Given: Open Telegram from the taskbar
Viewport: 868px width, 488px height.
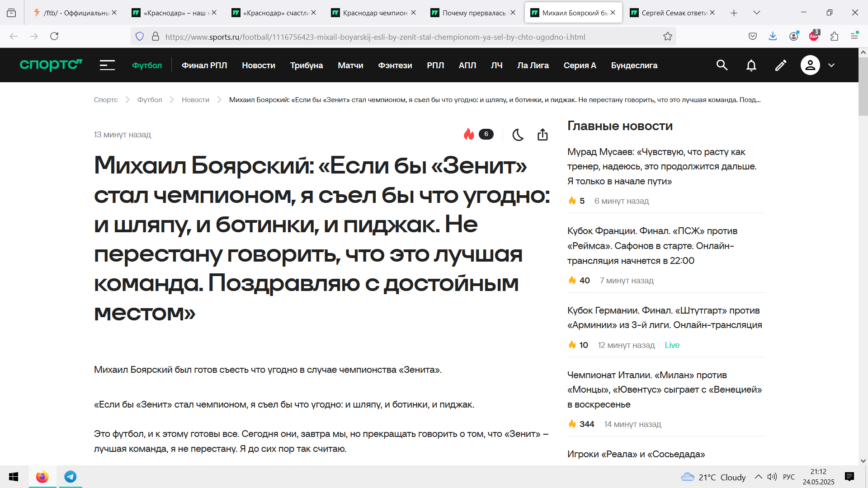Looking at the screenshot, I should click(70, 477).
